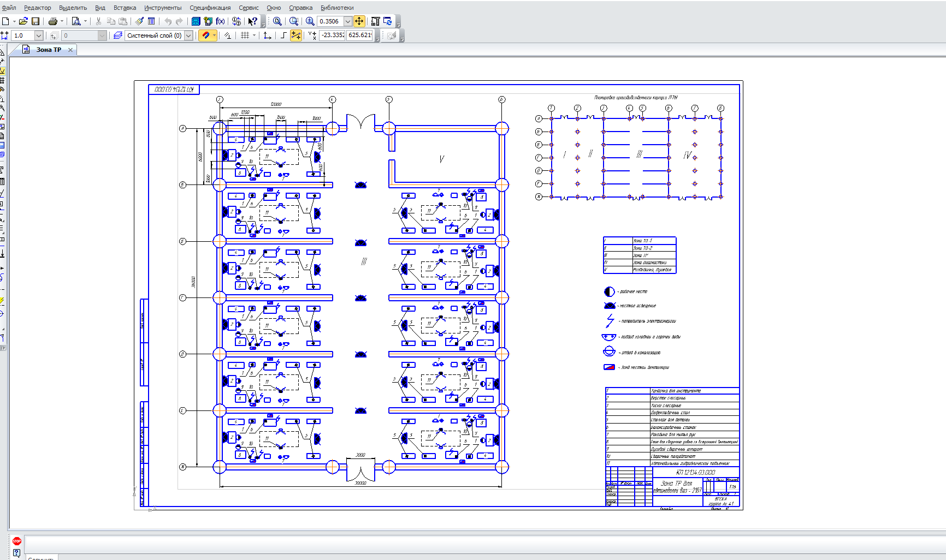Screen dimensions: 946x560
Task: Create a new document
Action: click(5, 21)
